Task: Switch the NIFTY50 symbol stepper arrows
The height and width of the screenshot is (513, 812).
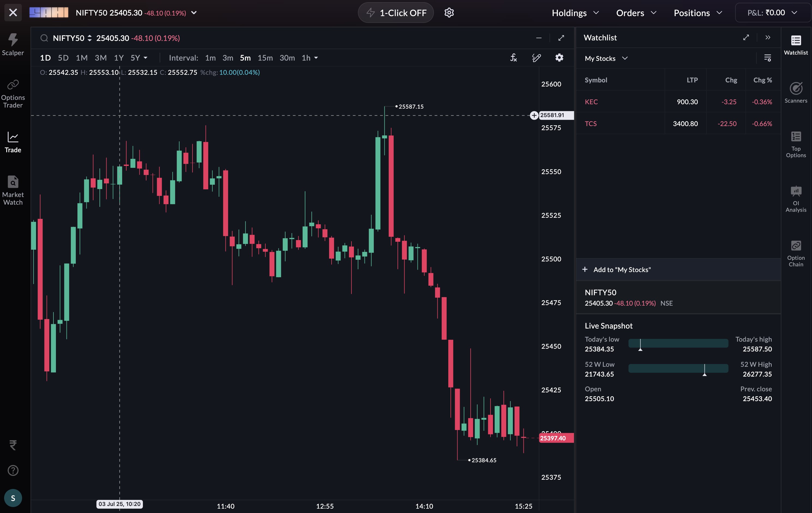Action: pos(90,38)
